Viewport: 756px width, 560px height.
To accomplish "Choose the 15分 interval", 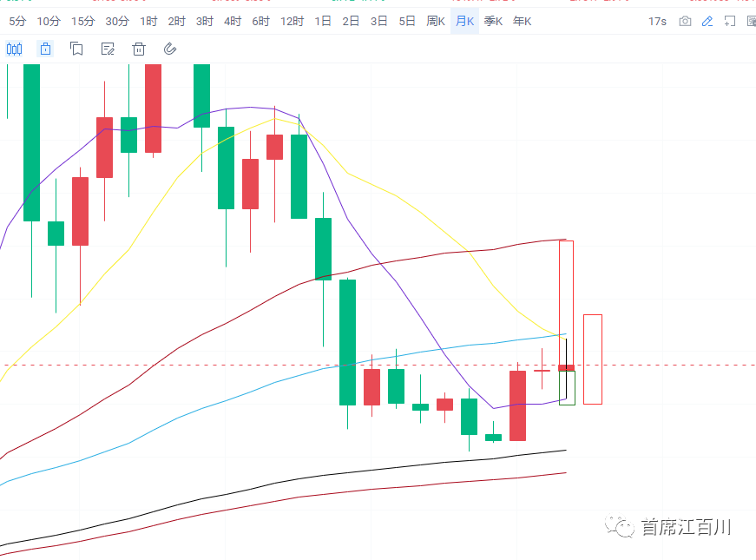I will coord(83,21).
